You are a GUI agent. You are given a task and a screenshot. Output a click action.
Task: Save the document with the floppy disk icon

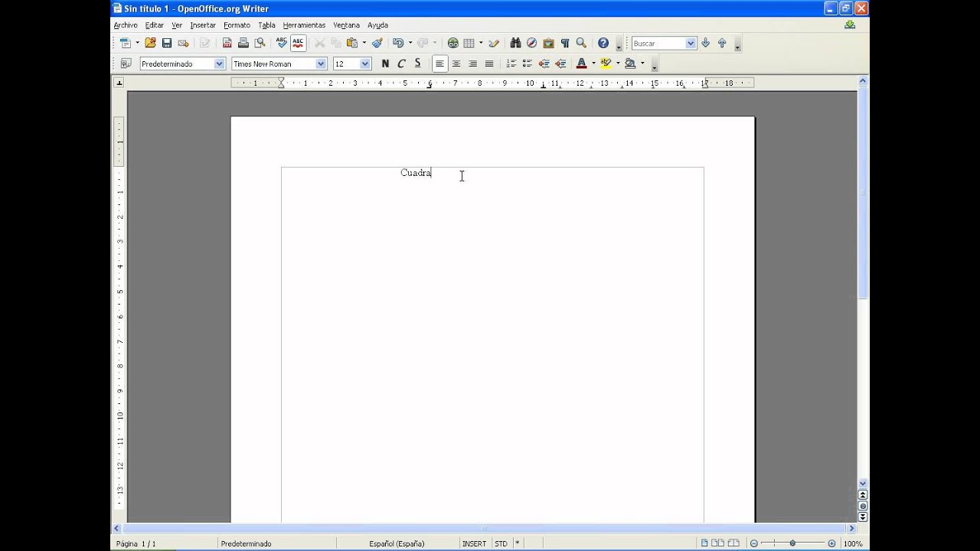[167, 44]
